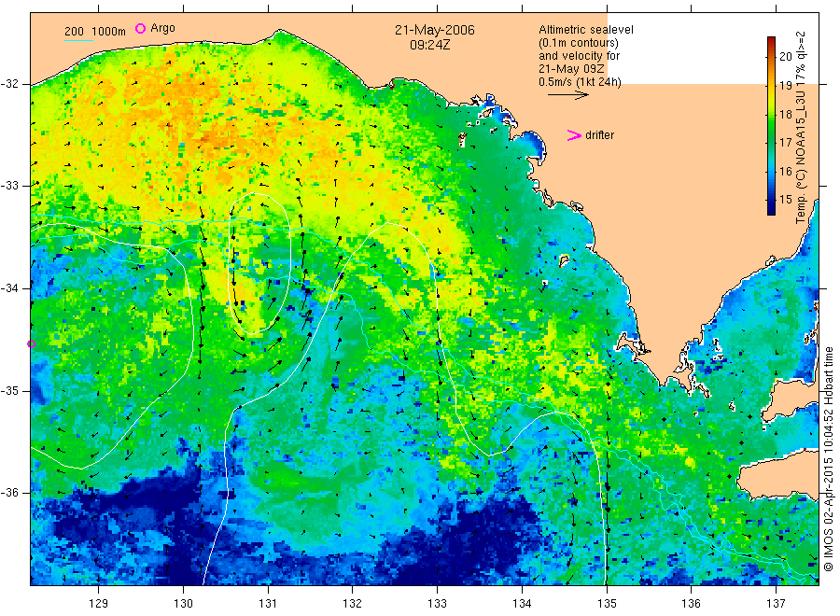Click the longitude label 135
This screenshot has width=840, height=616.
[x=607, y=603]
